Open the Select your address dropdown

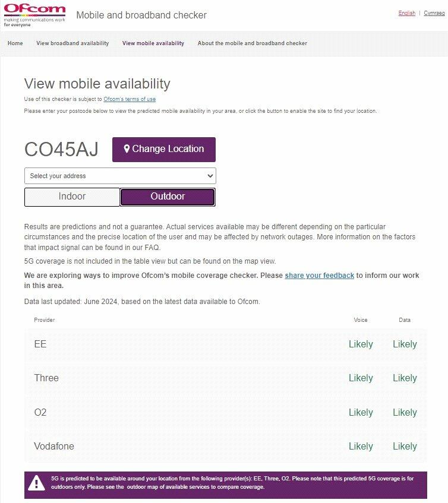[x=120, y=176]
